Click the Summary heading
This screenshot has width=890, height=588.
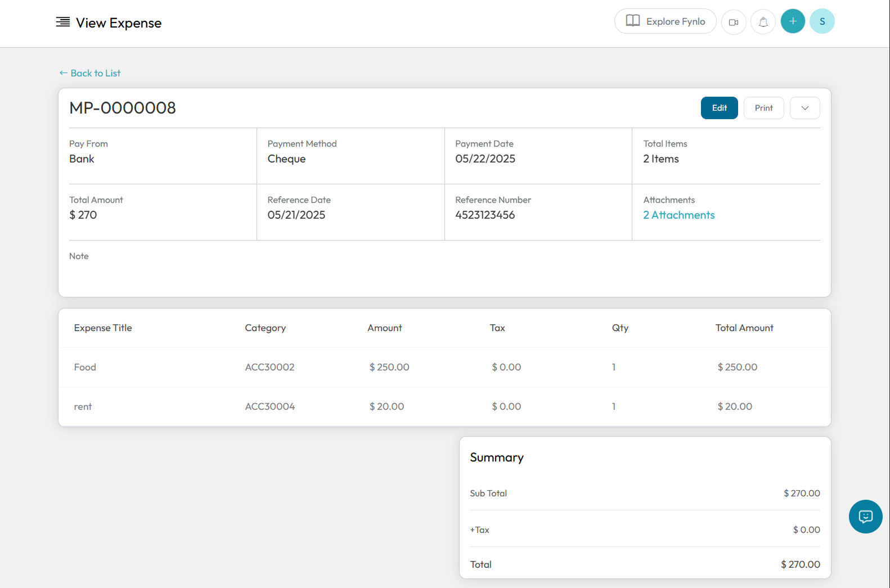coord(497,458)
